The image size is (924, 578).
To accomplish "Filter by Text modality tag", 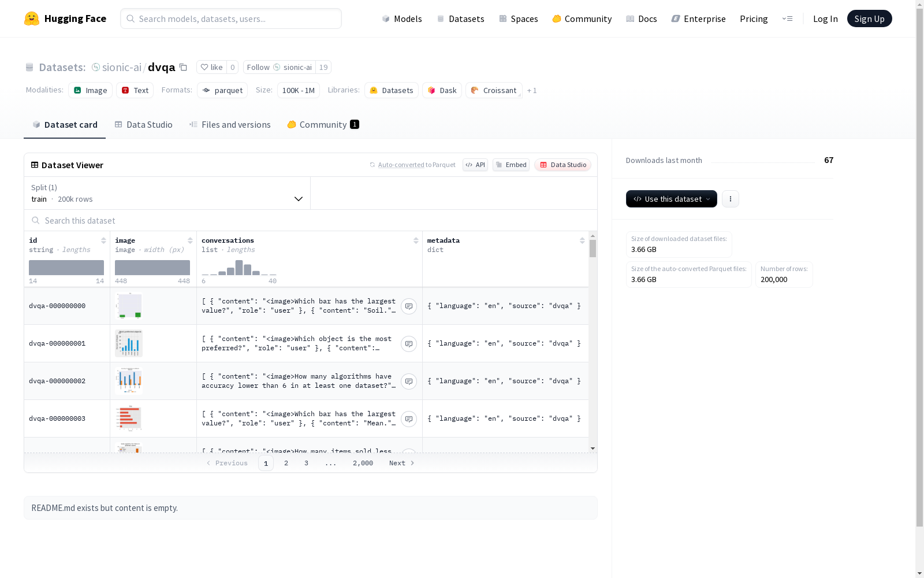I will (135, 90).
